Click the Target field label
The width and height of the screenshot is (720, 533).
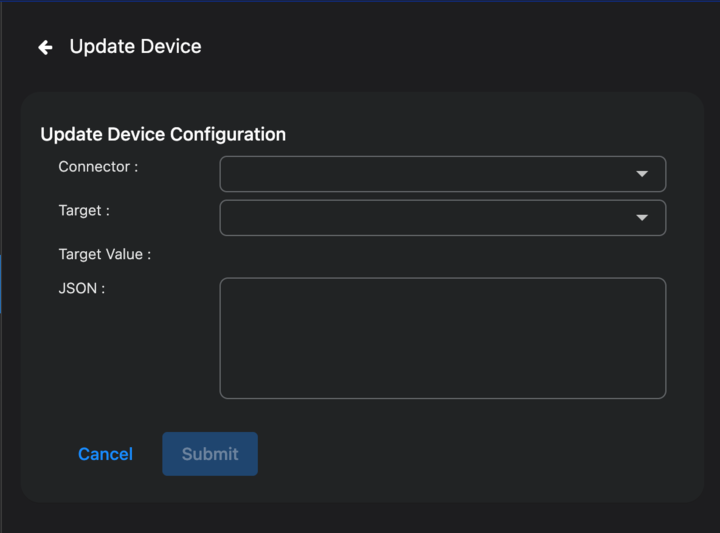(x=84, y=211)
